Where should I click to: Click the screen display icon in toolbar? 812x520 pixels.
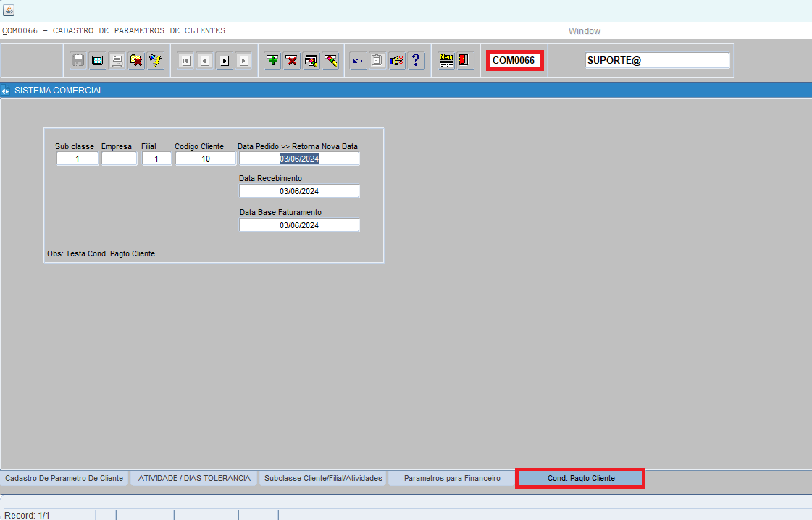click(97, 61)
